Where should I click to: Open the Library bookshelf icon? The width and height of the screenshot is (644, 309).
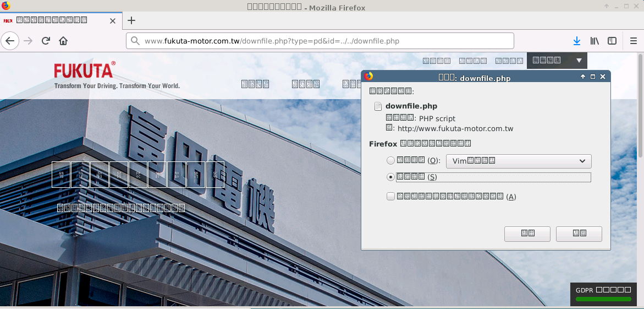pos(595,41)
